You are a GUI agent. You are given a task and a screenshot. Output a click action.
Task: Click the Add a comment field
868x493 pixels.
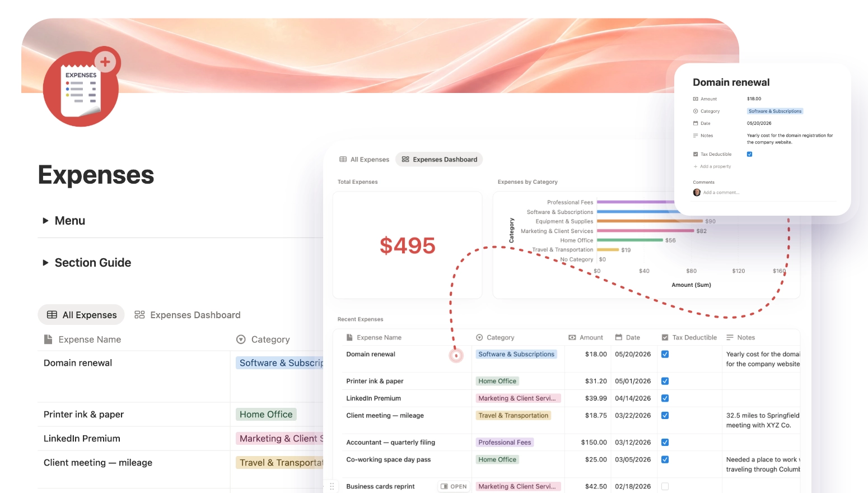[721, 193]
